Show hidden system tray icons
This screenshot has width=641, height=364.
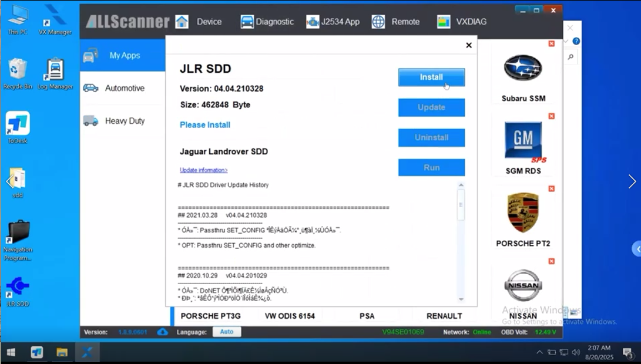click(539, 352)
